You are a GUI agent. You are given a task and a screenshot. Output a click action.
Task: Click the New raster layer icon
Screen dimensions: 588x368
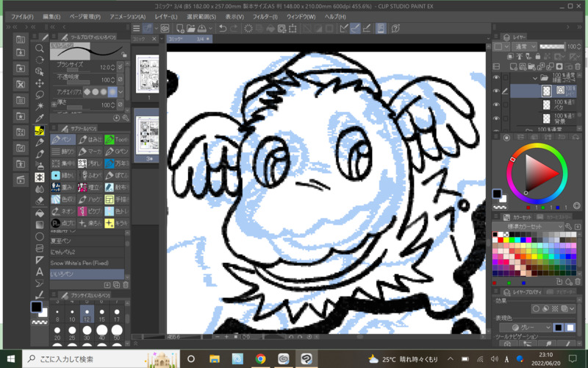coord(514,67)
